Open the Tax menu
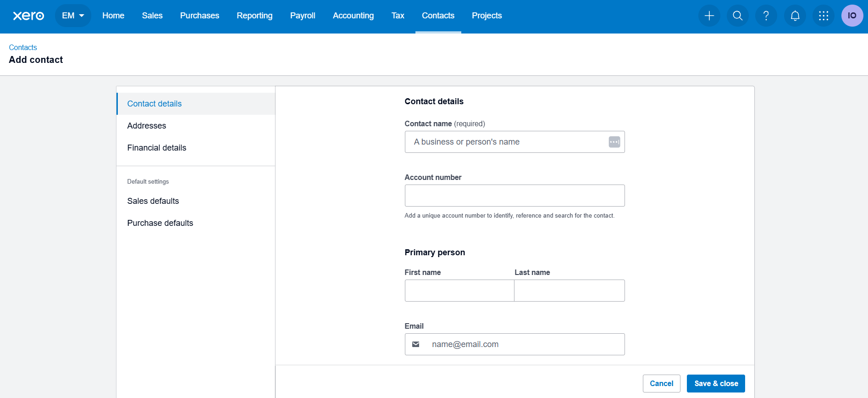868x398 pixels. (398, 16)
